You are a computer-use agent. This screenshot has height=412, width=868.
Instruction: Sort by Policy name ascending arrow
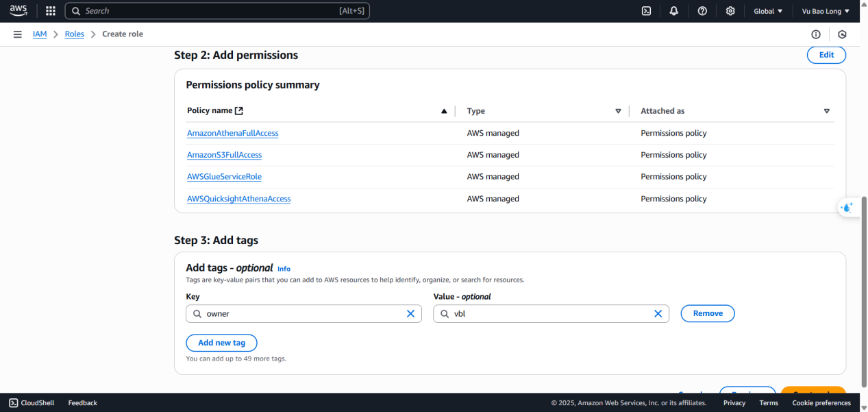[x=444, y=111]
